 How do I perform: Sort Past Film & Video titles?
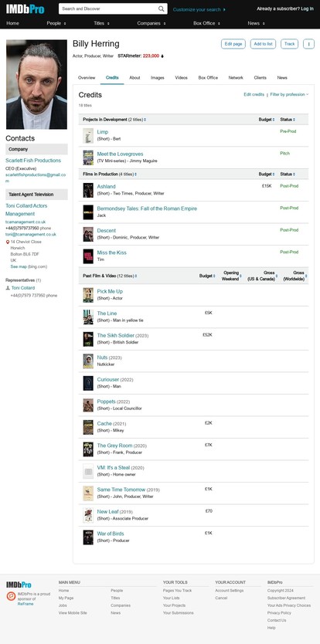tap(110, 276)
